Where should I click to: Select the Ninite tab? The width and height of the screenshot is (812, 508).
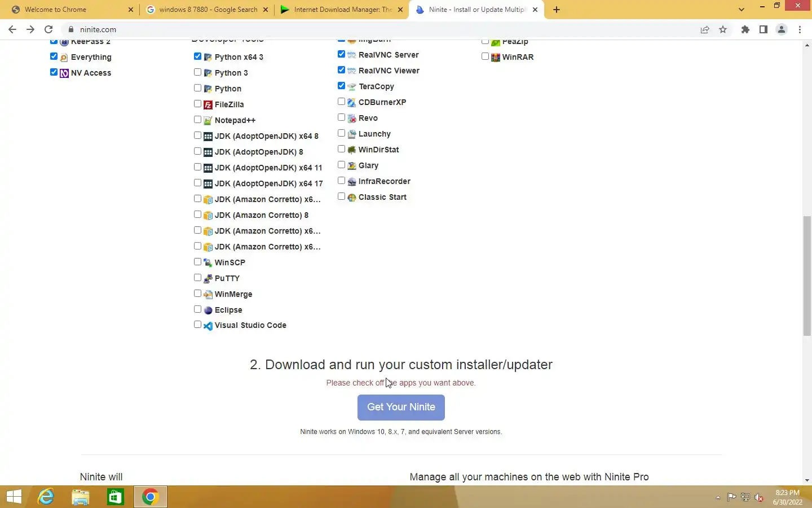coord(477,10)
